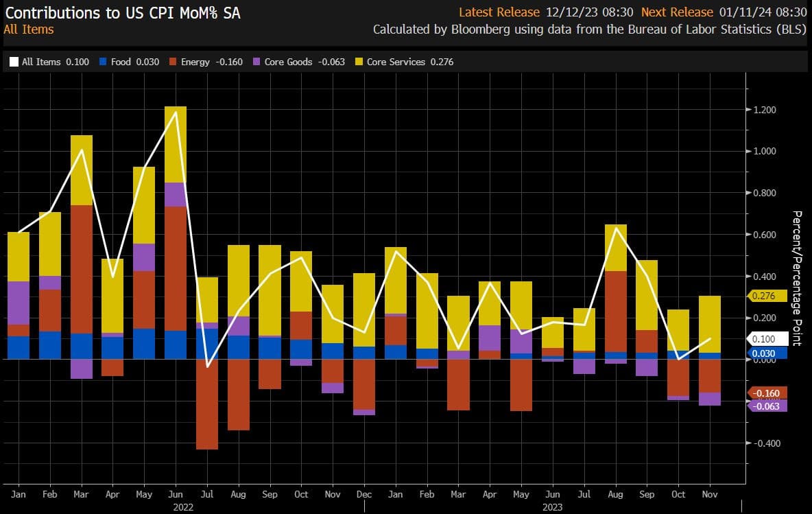Select the yellow 0.276 axis value tag

(x=767, y=296)
